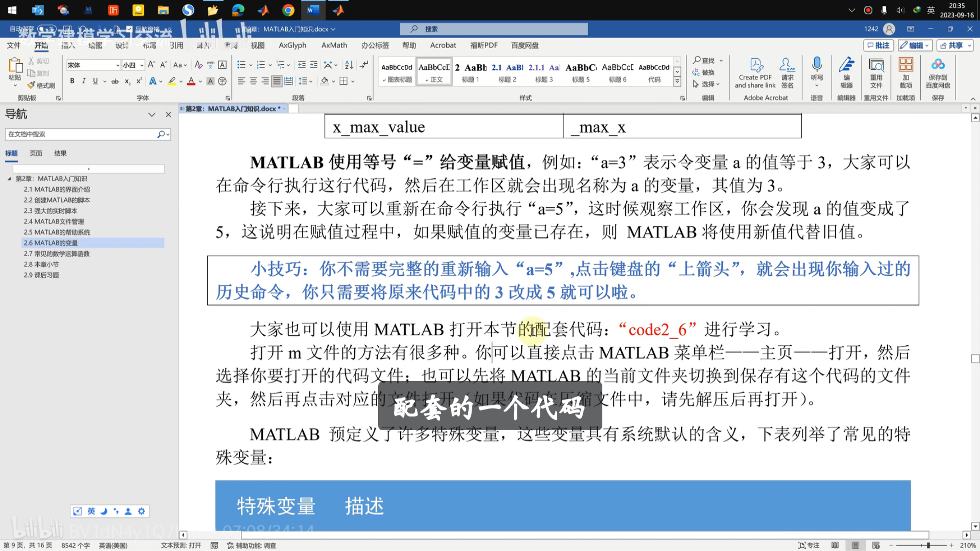This screenshot has width=980, height=551.
Task: Click the clear formatting eraser icon
Action: (x=198, y=65)
